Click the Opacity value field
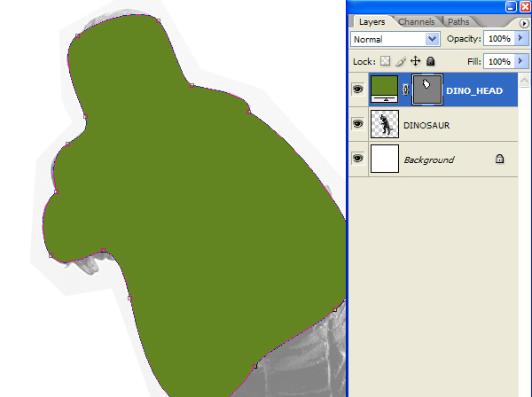Image resolution: width=532 pixels, height=397 pixels. (x=499, y=39)
